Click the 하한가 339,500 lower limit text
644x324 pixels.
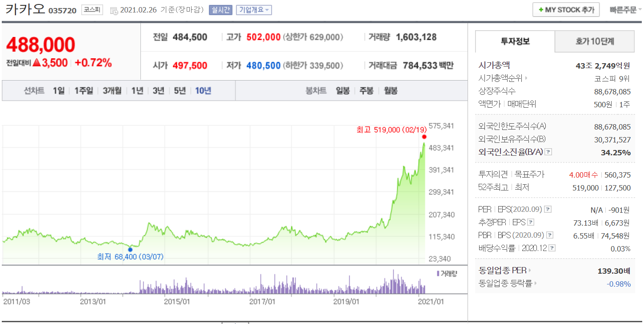(x=312, y=66)
